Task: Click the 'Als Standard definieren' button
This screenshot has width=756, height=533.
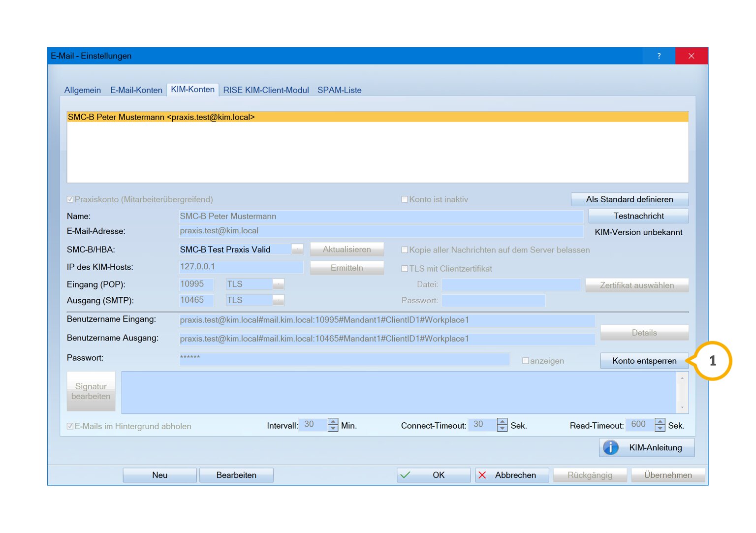Action: tap(630, 199)
